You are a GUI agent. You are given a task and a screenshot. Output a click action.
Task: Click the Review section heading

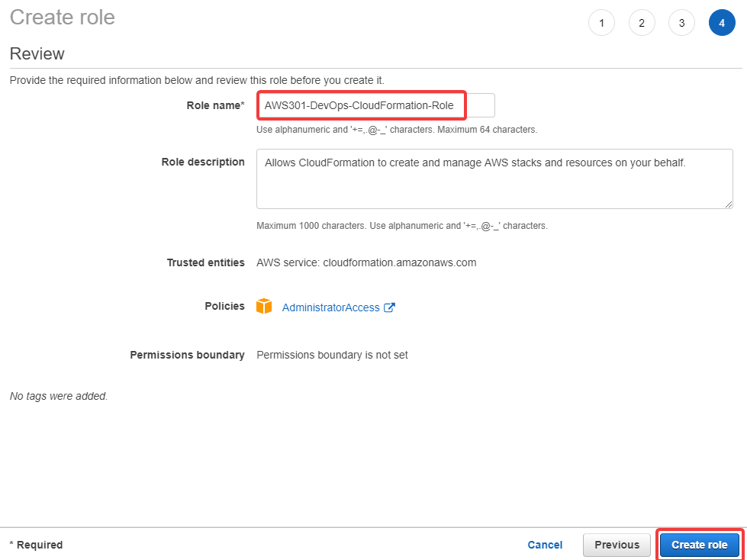point(37,54)
